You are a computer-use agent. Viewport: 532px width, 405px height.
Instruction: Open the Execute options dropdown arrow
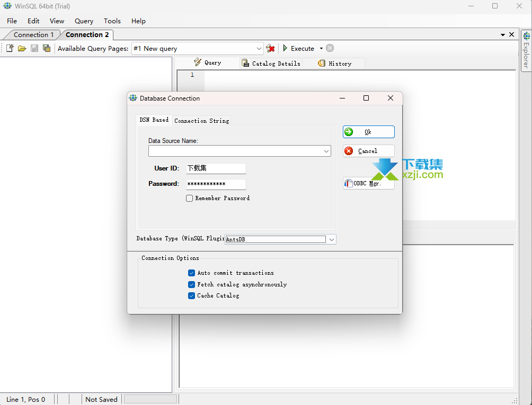tap(321, 49)
